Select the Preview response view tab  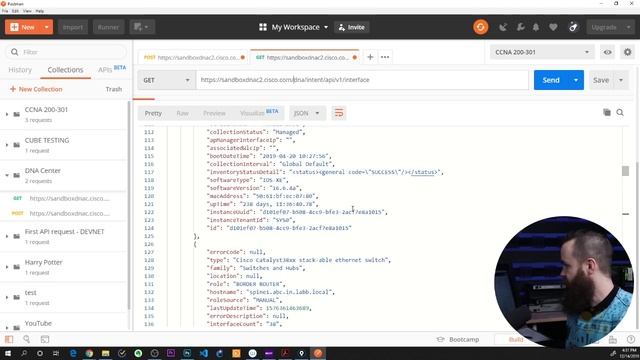214,113
